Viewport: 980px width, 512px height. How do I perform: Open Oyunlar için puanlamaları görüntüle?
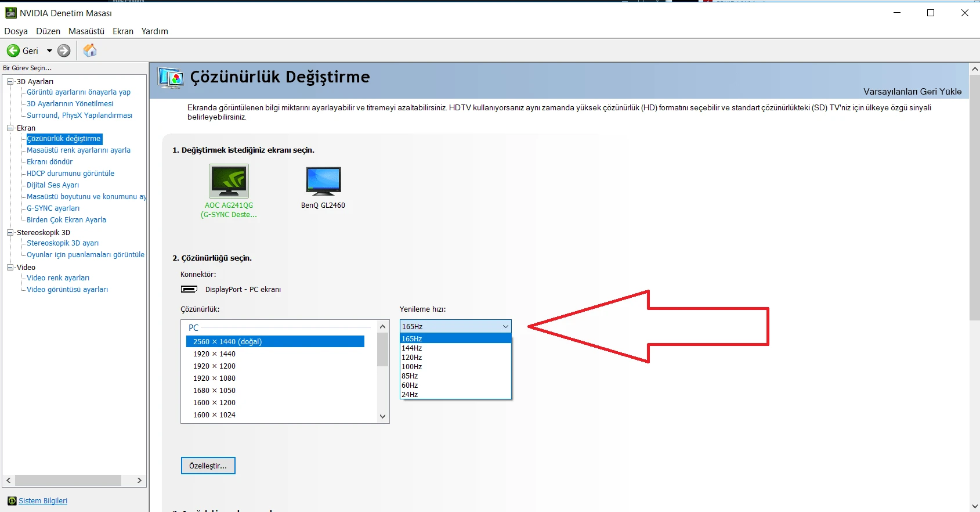85,255
